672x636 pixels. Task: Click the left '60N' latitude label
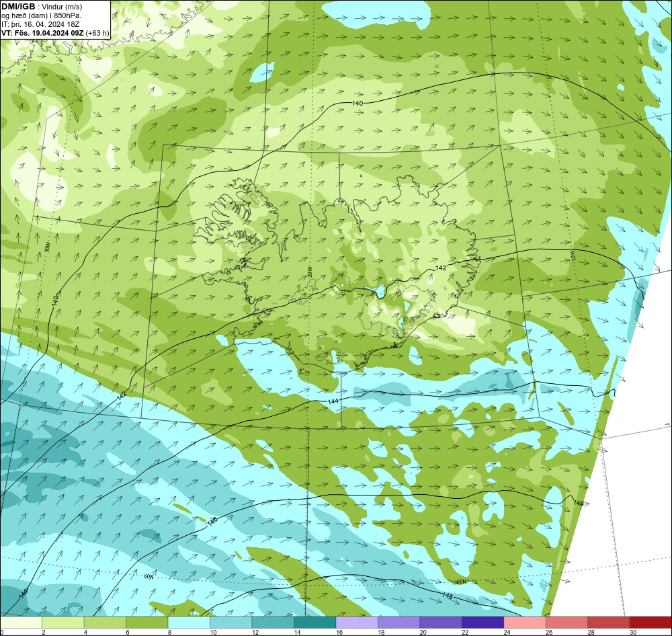(x=149, y=577)
